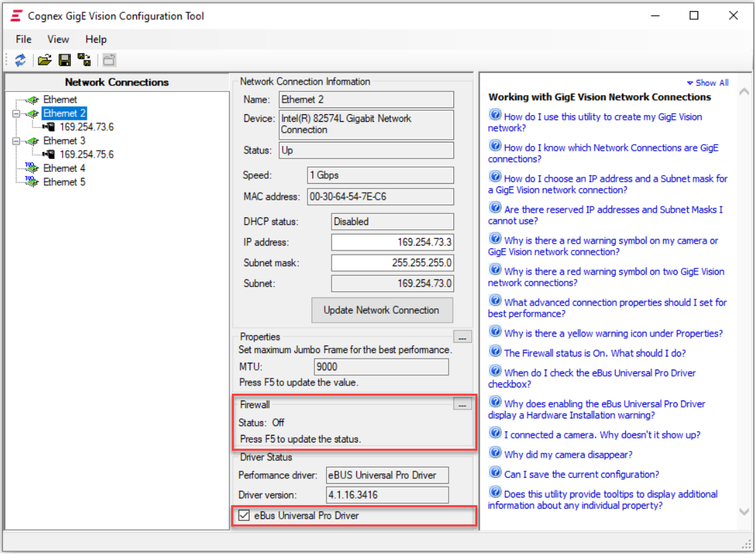The width and height of the screenshot is (756, 554).
Task: Click Show All in the help panel
Action: pos(711,83)
